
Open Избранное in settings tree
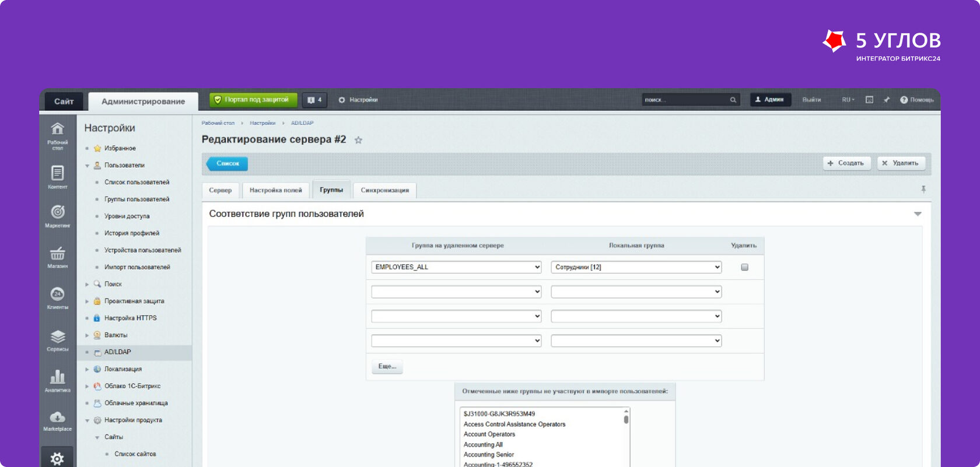click(120, 148)
